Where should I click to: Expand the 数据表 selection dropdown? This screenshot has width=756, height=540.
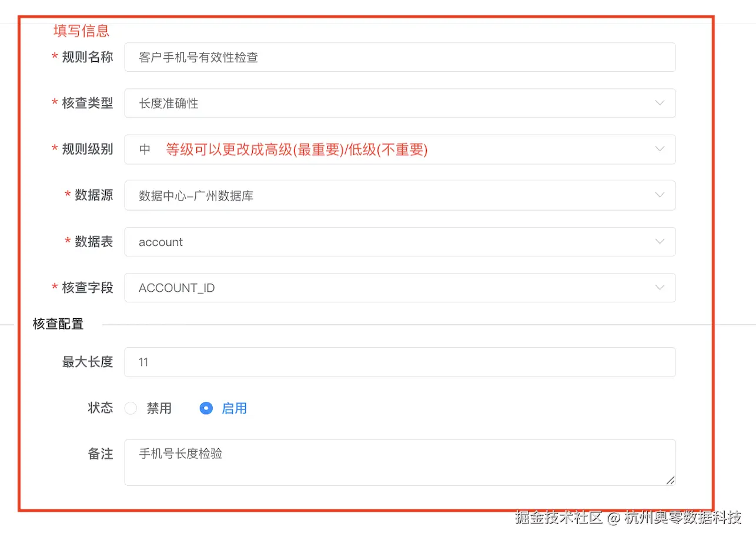pyautogui.click(x=660, y=242)
